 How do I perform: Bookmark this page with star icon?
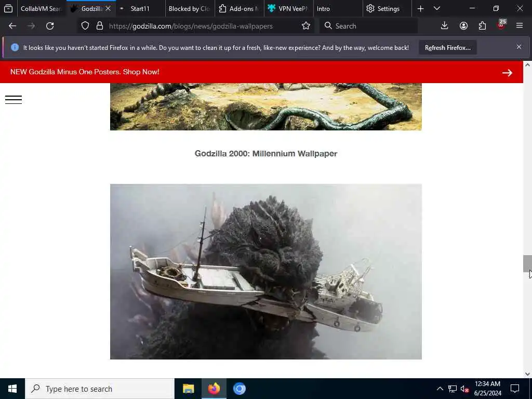coord(305,26)
